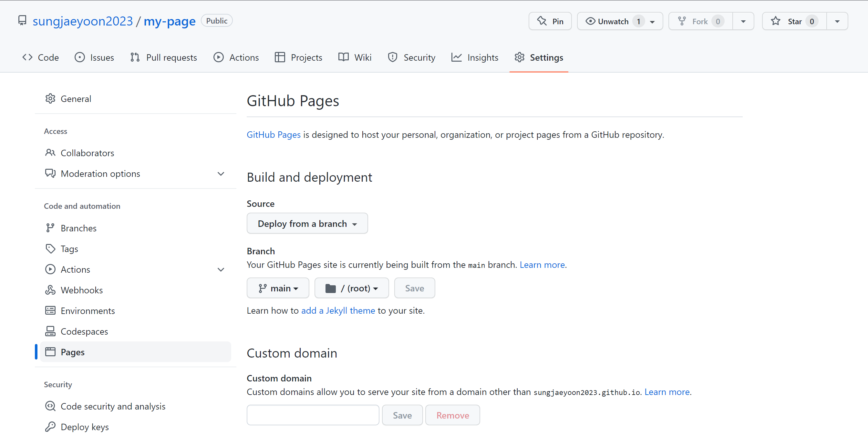The width and height of the screenshot is (868, 435).
Task: Go to the Wiki tab
Action: 355,57
